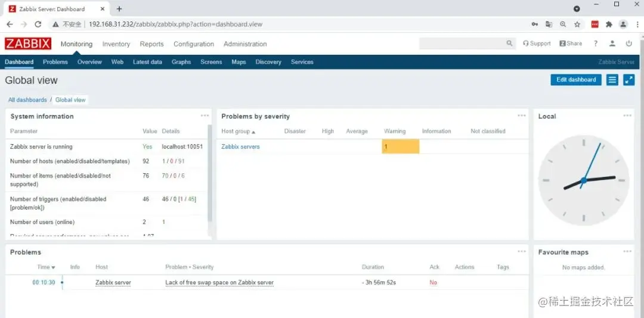Image resolution: width=644 pixels, height=318 pixels.
Task: Open Chrome three-dot menu
Action: (637, 24)
